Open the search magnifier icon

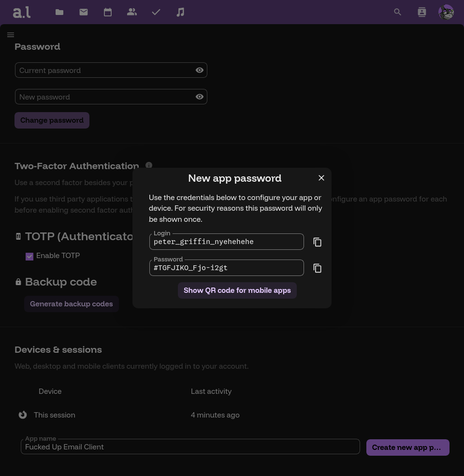pyautogui.click(x=397, y=12)
